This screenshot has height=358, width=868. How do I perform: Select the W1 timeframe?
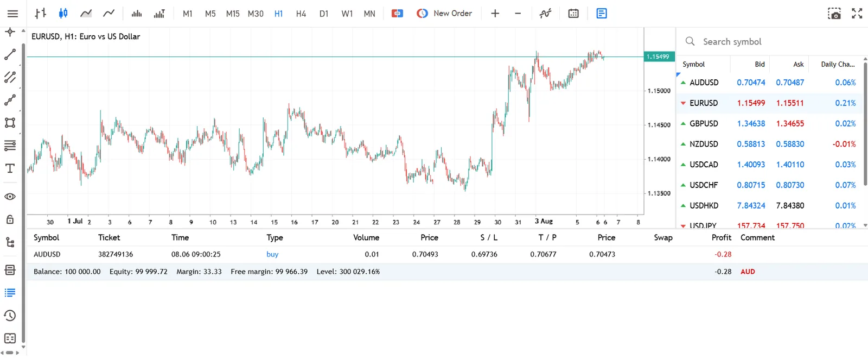(347, 14)
